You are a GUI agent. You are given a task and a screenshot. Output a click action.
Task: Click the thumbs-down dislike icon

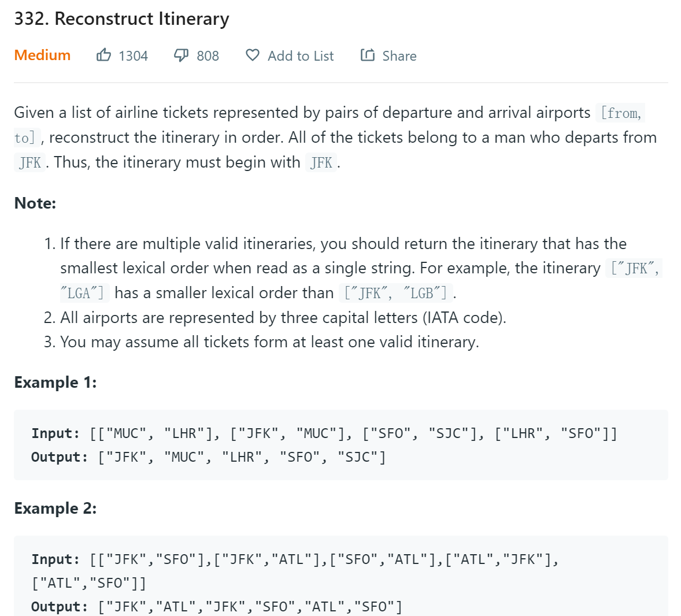(181, 55)
